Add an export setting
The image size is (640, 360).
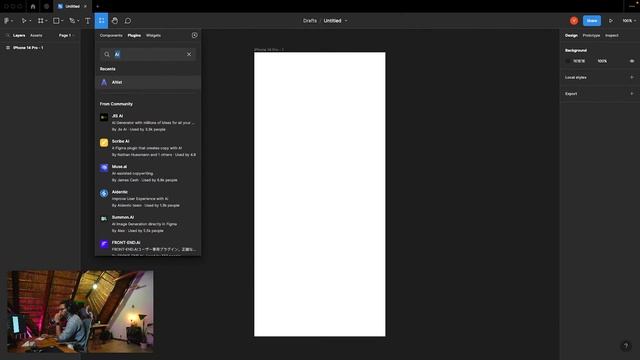point(632,93)
